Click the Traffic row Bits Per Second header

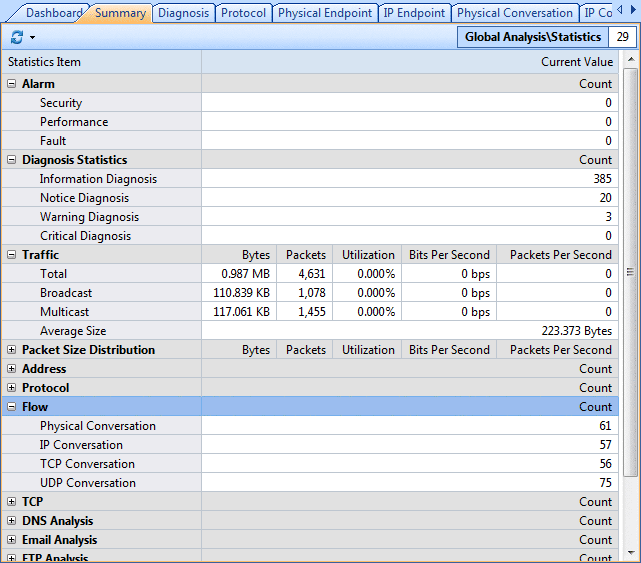(x=449, y=255)
